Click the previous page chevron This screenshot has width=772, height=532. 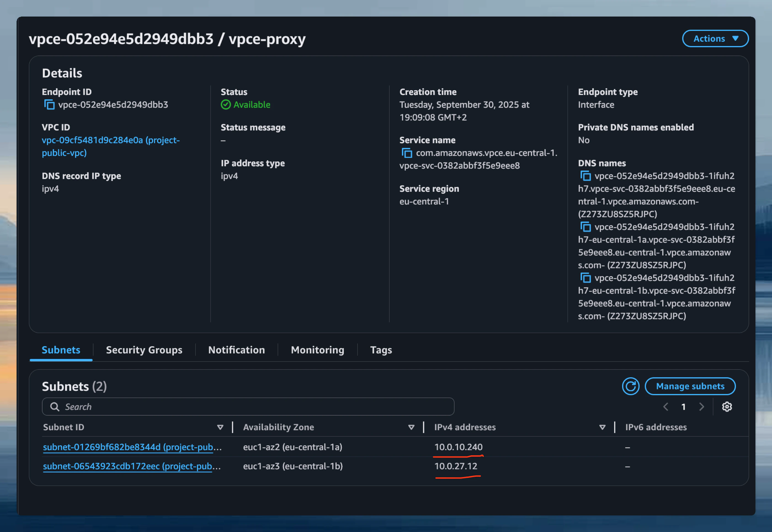coord(666,407)
